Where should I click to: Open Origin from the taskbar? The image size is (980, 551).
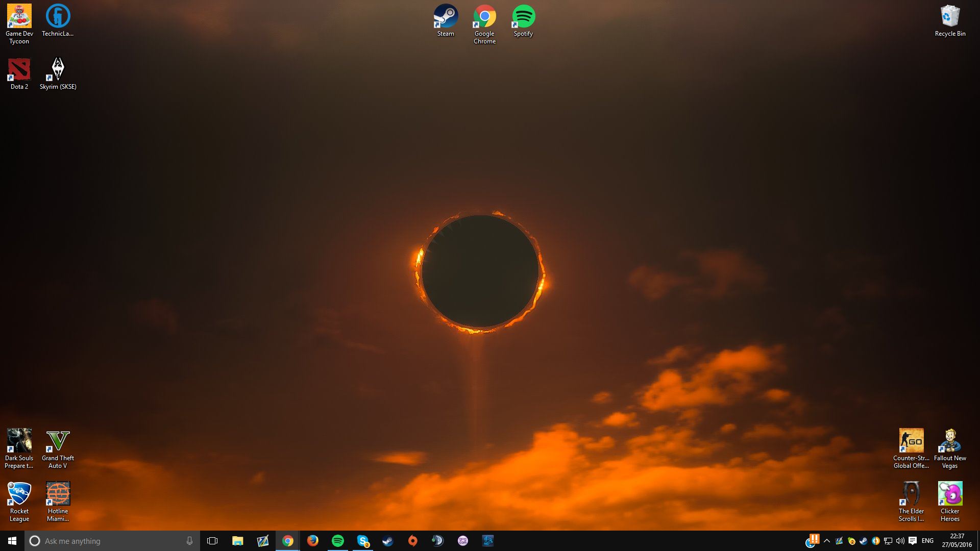click(413, 541)
